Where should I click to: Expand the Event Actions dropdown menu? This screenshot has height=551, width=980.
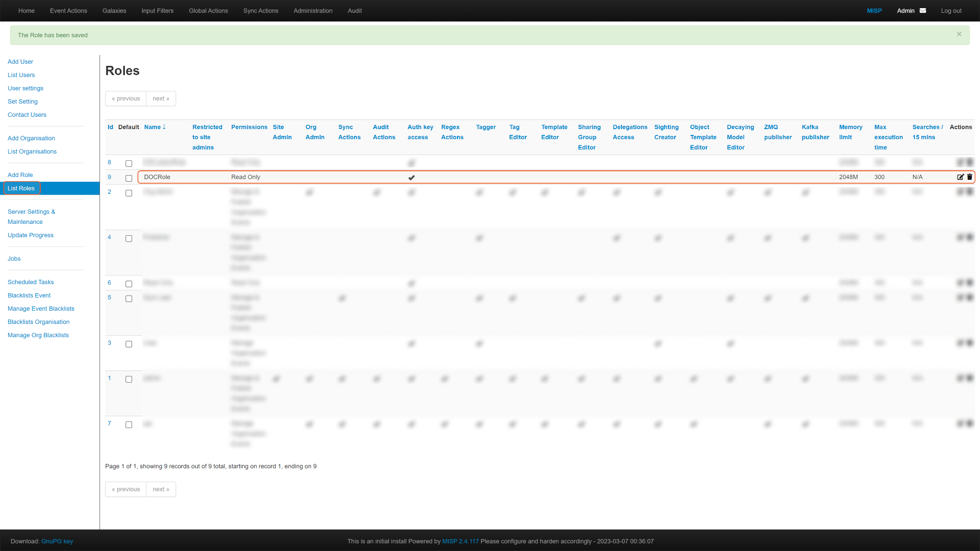pyautogui.click(x=68, y=11)
